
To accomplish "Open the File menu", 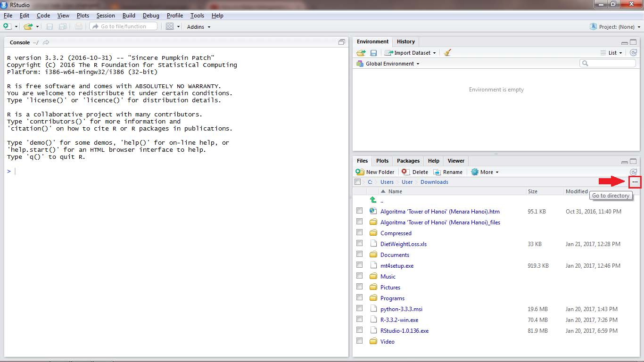I will tap(8, 16).
